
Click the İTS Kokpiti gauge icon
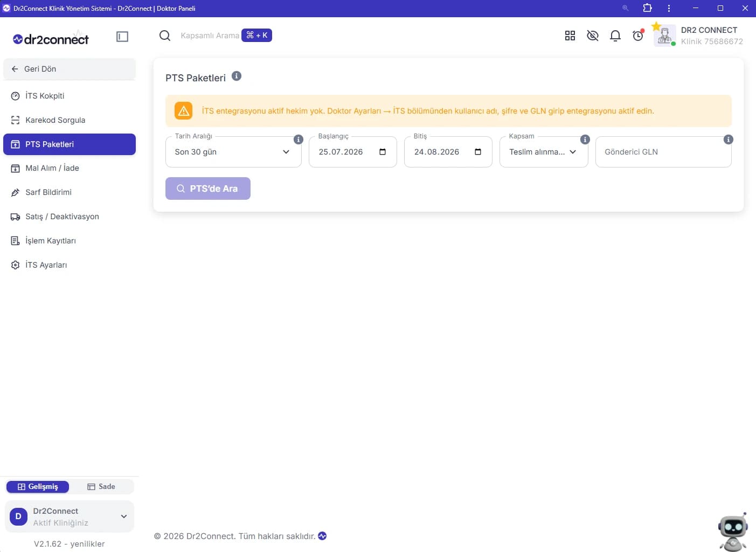16,96
